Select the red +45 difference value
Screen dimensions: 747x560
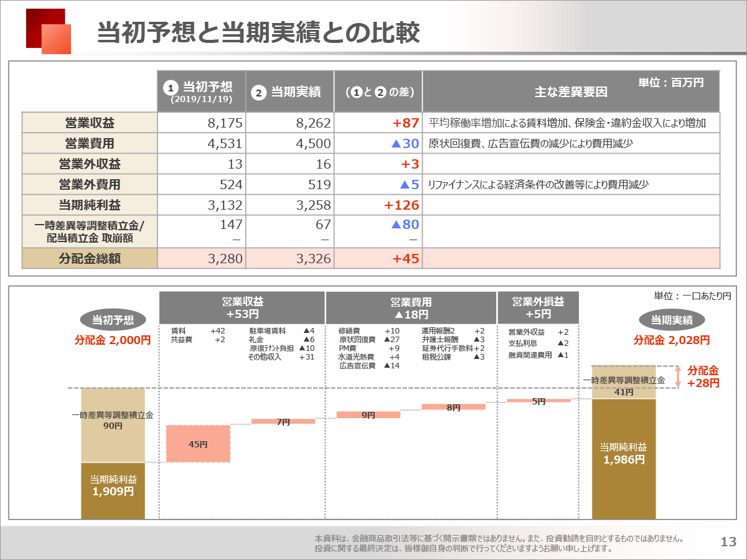pyautogui.click(x=406, y=258)
